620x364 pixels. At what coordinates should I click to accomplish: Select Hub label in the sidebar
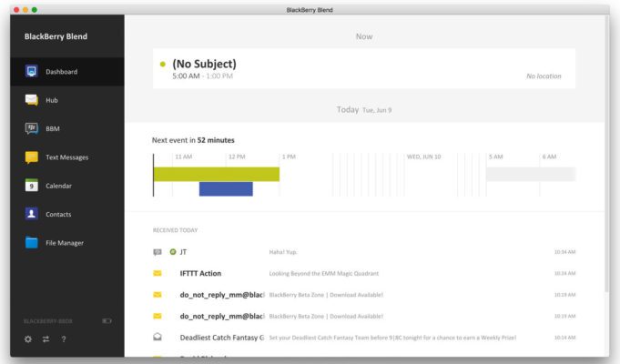(x=52, y=100)
